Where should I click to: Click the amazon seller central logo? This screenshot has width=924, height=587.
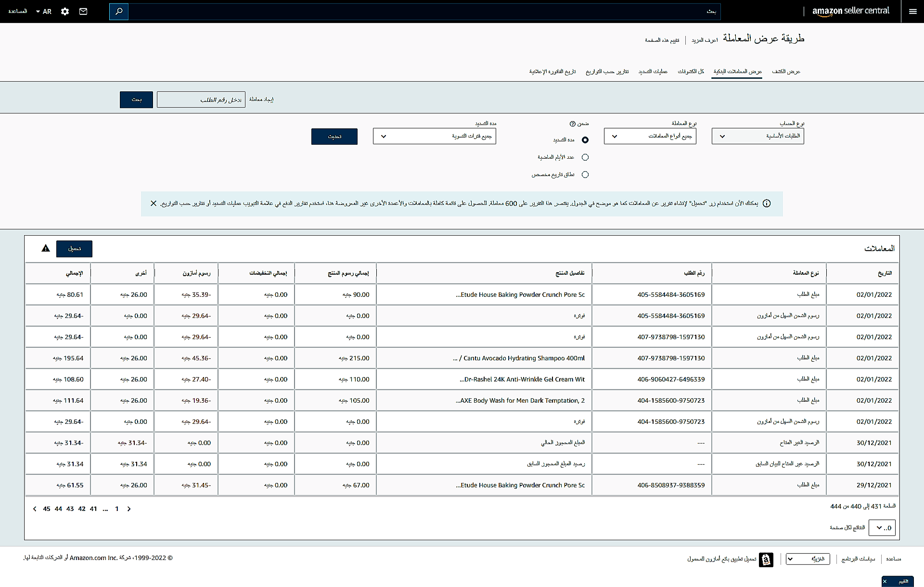coord(850,11)
